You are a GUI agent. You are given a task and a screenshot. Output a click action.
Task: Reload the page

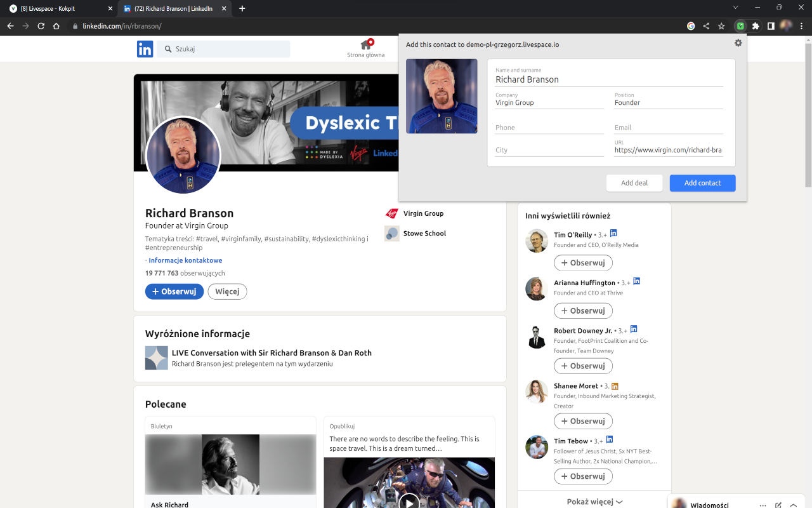tap(41, 26)
